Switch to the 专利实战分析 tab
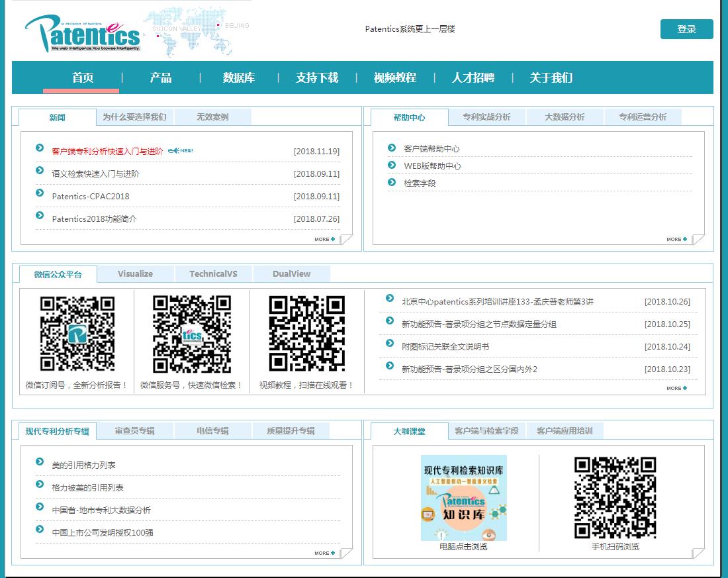This screenshot has width=728, height=578. (x=486, y=117)
